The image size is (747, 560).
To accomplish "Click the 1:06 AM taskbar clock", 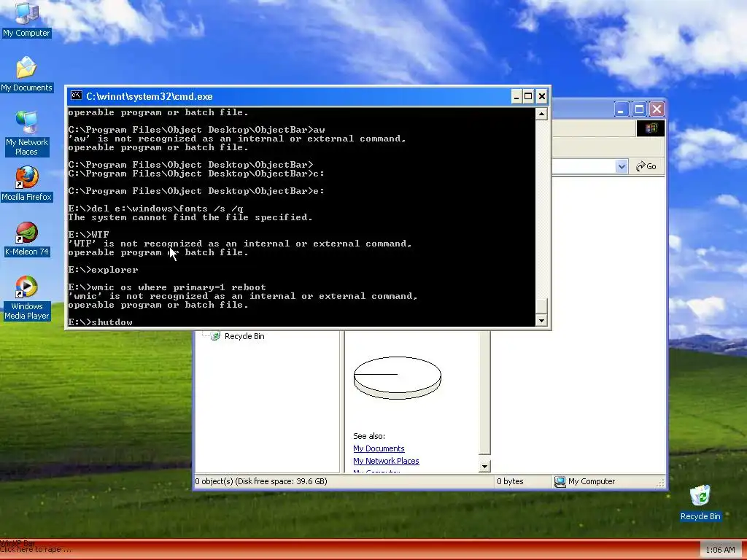I will tap(720, 550).
